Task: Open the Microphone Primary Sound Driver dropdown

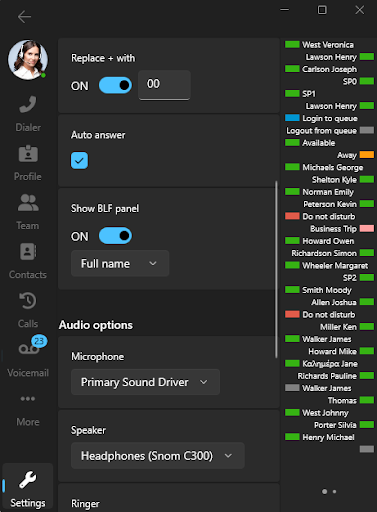Action: pos(145,382)
